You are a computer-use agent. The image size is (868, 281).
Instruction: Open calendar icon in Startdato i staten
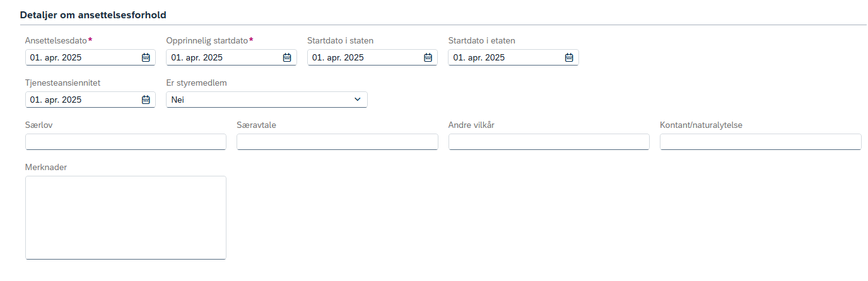(428, 57)
